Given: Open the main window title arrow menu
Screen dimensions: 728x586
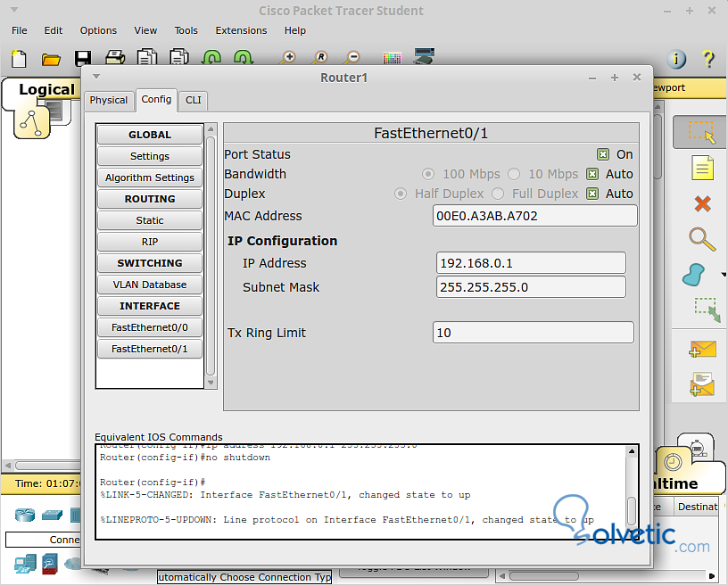Looking at the screenshot, I should tap(14, 9).
